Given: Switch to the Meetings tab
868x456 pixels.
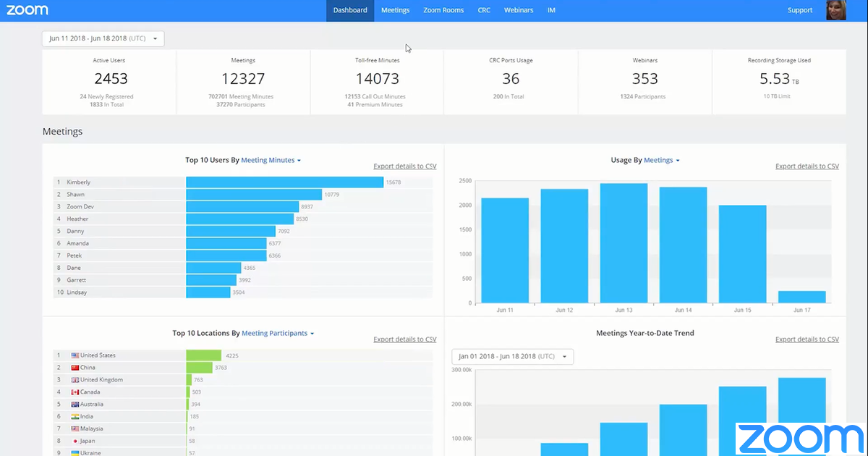Looking at the screenshot, I should click(395, 10).
